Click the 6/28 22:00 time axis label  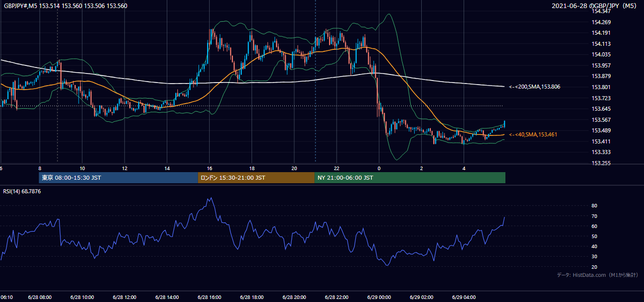click(x=336, y=297)
